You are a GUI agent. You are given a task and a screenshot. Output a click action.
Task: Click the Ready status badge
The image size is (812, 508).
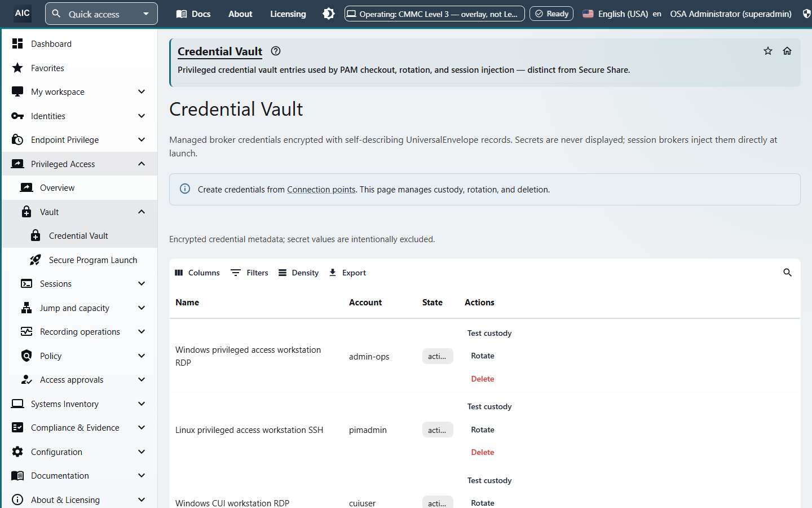(x=551, y=14)
